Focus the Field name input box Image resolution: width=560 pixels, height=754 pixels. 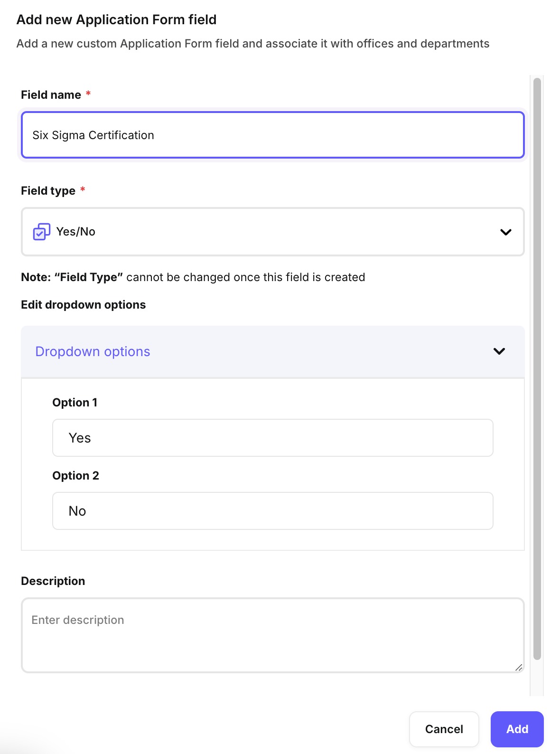pos(272,135)
